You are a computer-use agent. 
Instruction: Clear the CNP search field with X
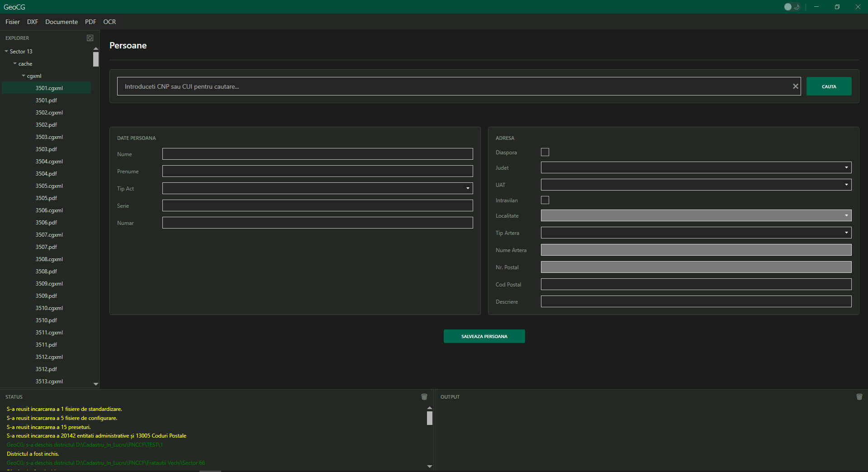pos(795,86)
